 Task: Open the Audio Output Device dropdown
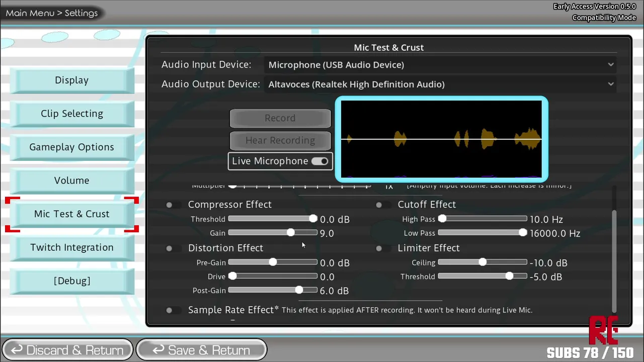tap(441, 84)
